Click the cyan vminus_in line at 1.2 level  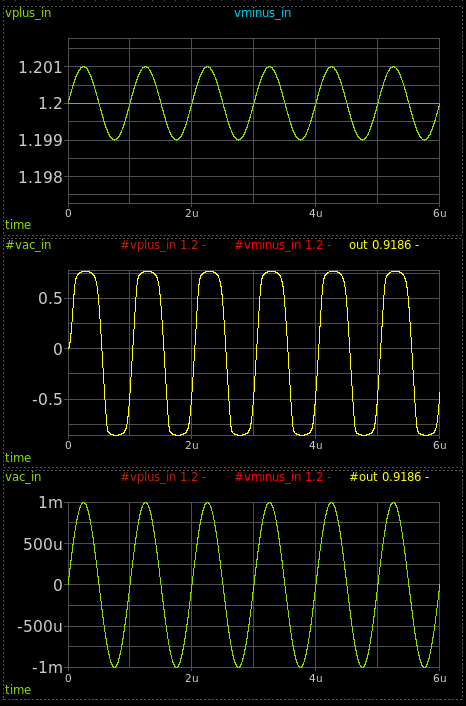253,104
